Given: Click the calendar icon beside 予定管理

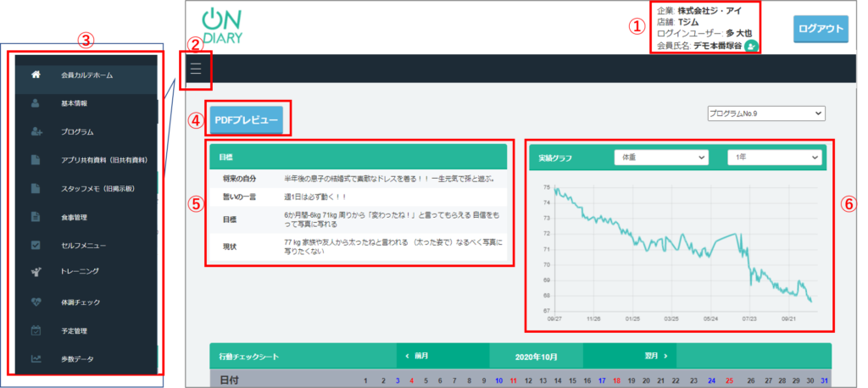Looking at the screenshot, I should 36,330.
